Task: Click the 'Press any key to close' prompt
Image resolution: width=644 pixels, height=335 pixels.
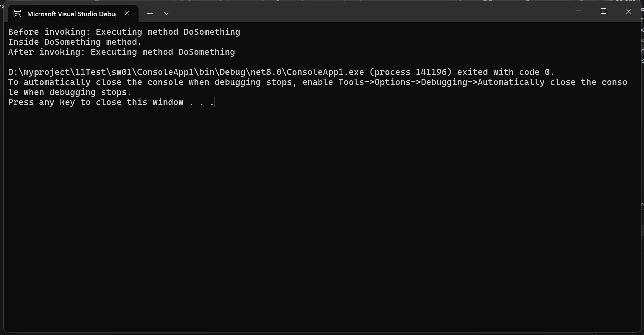Action: (x=65, y=102)
